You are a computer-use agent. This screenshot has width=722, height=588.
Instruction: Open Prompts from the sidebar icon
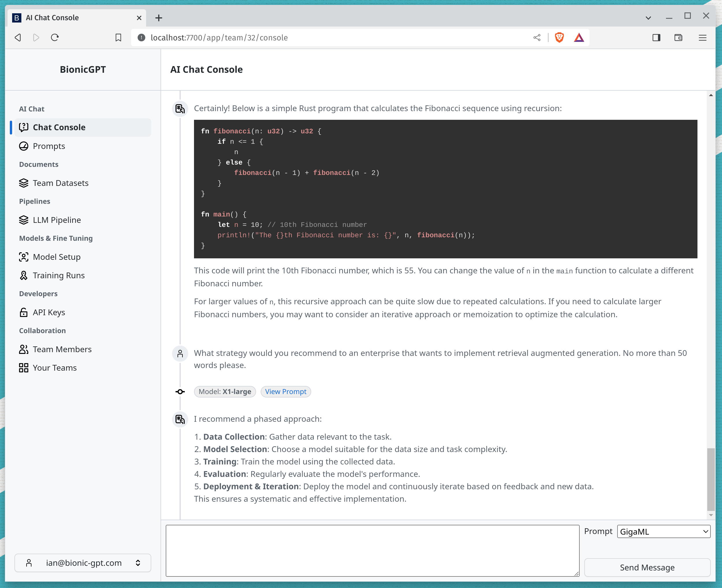pos(24,146)
